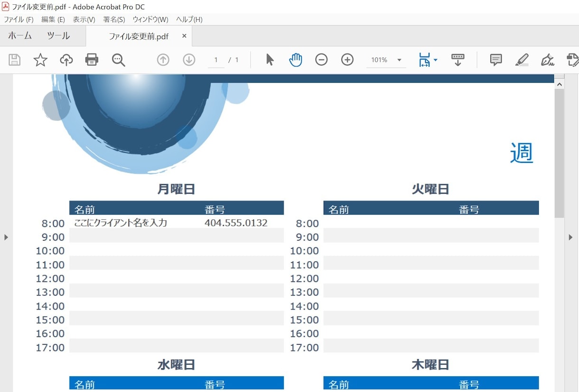Add a sticky note comment
The height and width of the screenshot is (392, 579).
point(496,60)
